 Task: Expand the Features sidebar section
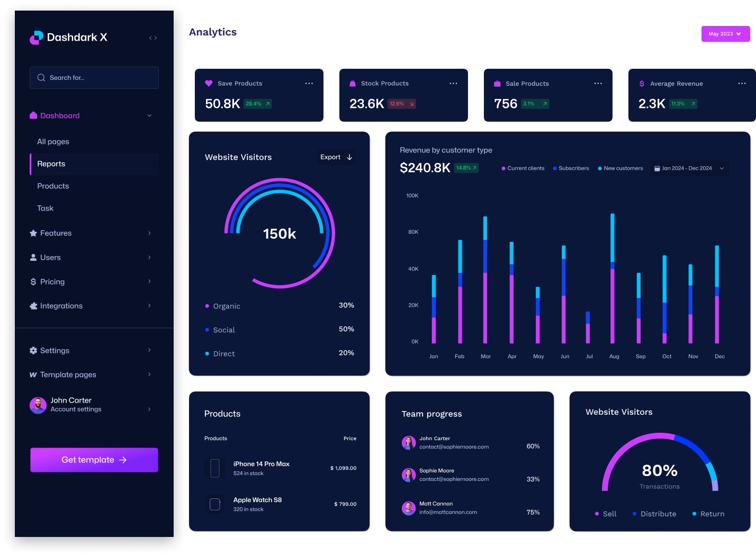(x=55, y=233)
